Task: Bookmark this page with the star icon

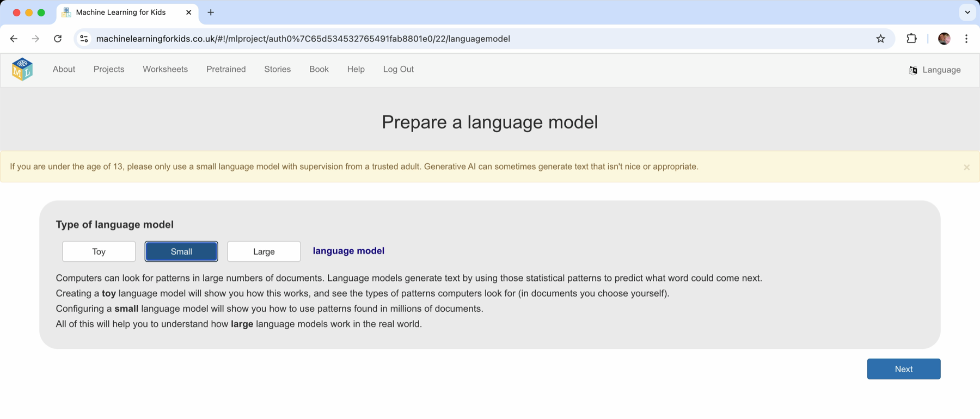Action: point(880,39)
